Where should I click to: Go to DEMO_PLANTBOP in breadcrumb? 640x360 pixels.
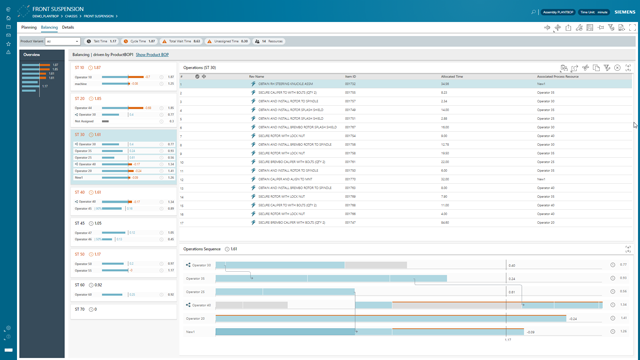click(x=46, y=16)
